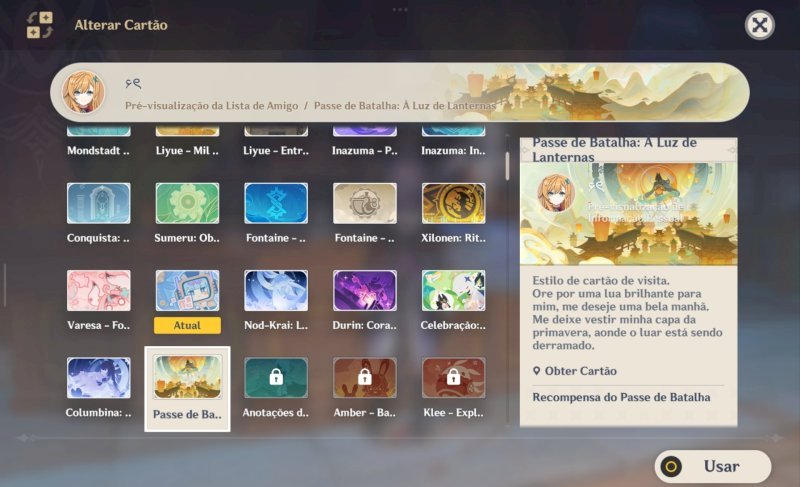
Task: Click the Liyue - Entr.. namecard label
Action: click(x=276, y=150)
